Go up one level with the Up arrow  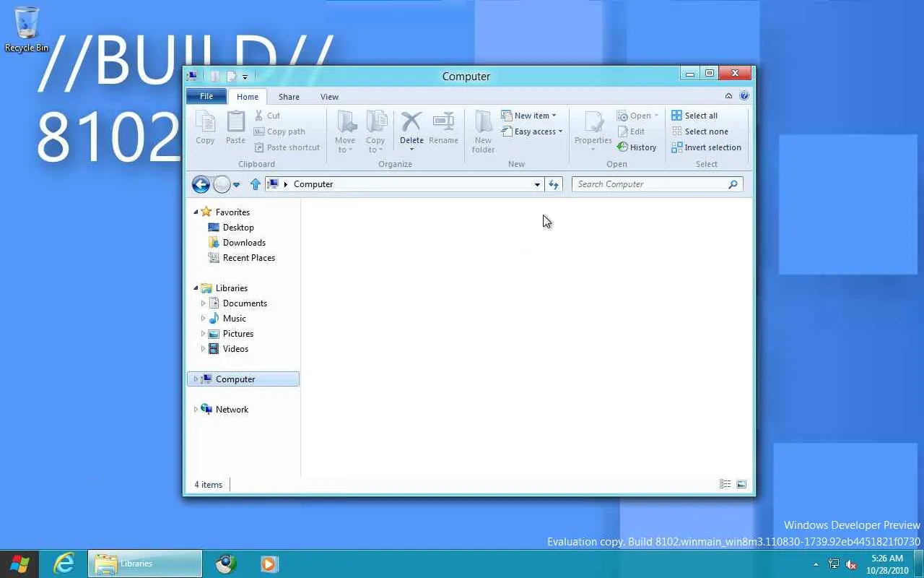(255, 184)
